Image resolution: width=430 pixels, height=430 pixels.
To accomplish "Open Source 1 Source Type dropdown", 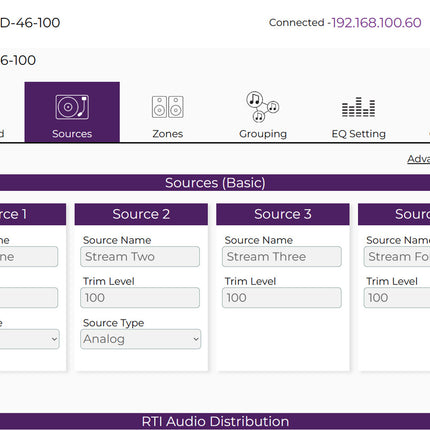I will (29, 339).
